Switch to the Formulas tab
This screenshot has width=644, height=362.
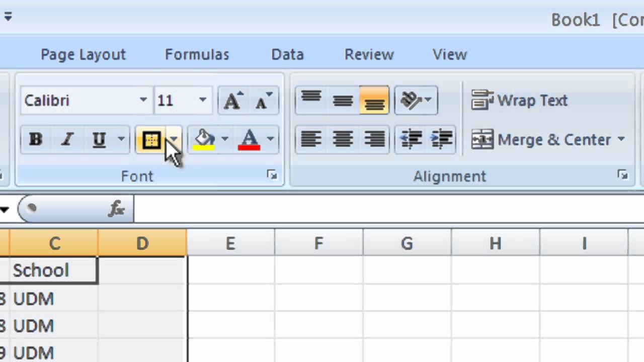coord(197,54)
